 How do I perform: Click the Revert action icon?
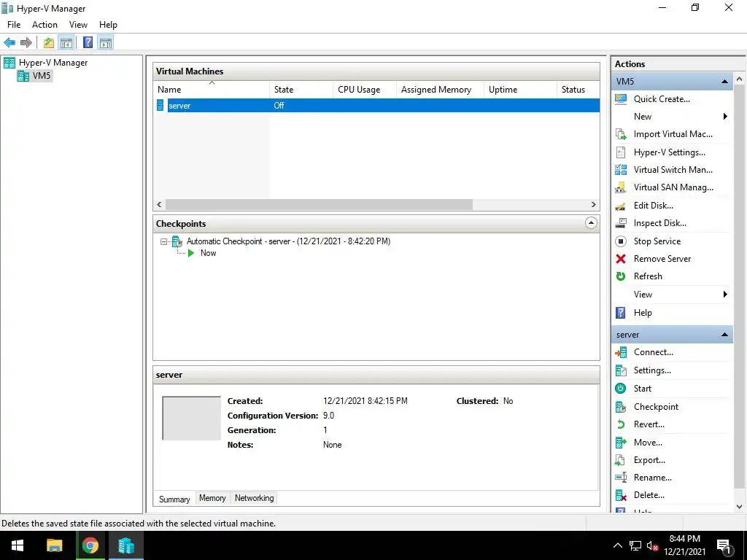[621, 424]
